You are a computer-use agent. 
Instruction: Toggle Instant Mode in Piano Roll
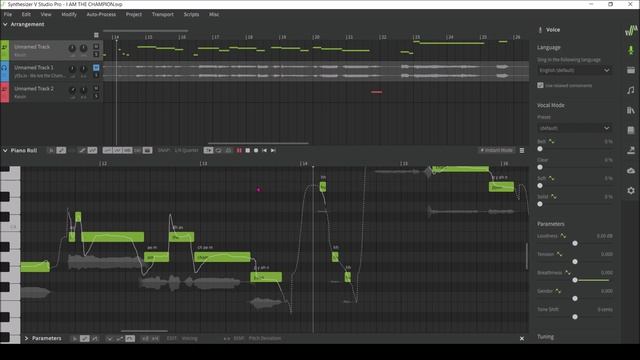497,151
